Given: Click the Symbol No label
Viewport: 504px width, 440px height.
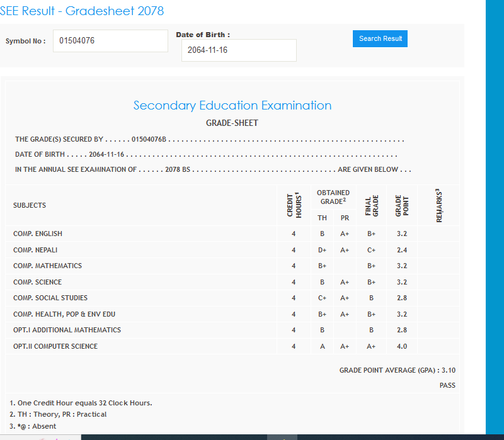Looking at the screenshot, I should coord(25,41).
